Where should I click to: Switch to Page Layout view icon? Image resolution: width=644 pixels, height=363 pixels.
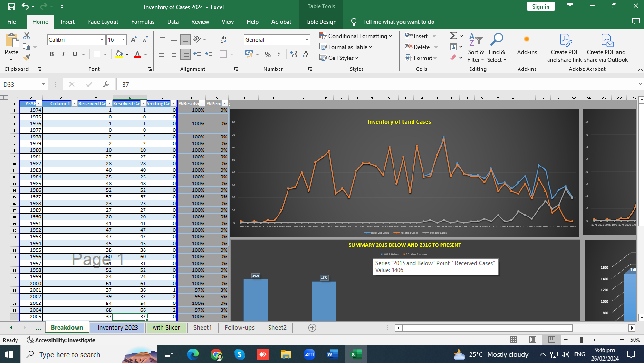[533, 340]
